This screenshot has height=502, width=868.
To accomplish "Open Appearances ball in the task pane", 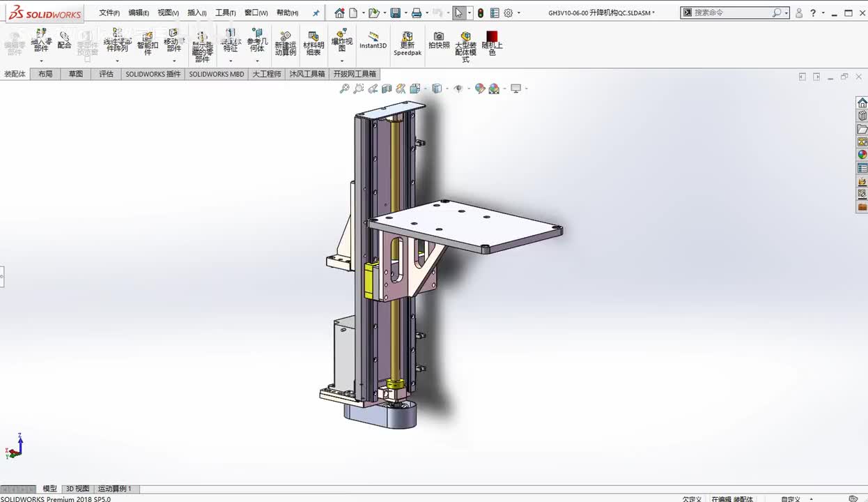I will 862,155.
